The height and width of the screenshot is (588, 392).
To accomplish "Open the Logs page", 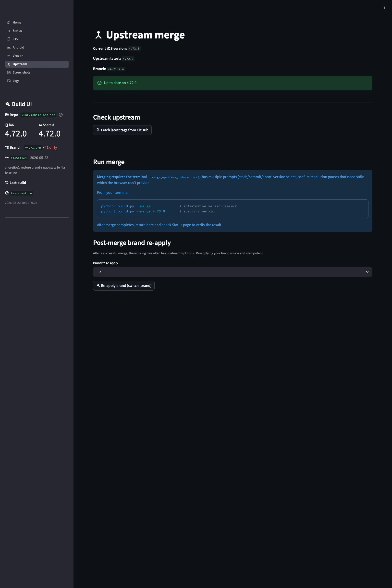I will (37, 81).
